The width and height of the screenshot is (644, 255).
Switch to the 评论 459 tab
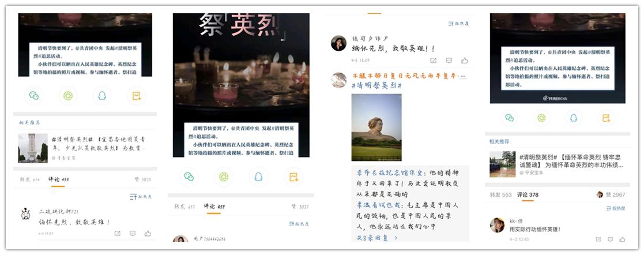(x=214, y=207)
